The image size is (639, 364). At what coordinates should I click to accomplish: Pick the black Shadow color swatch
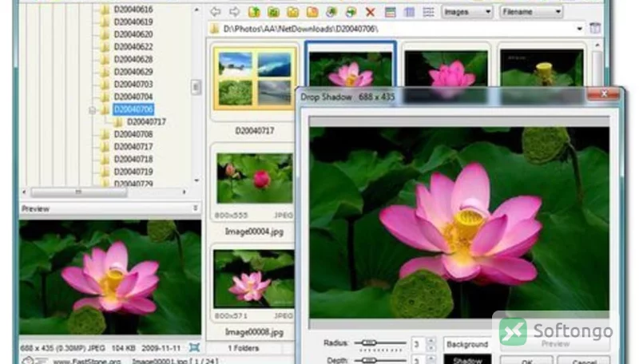click(x=467, y=359)
